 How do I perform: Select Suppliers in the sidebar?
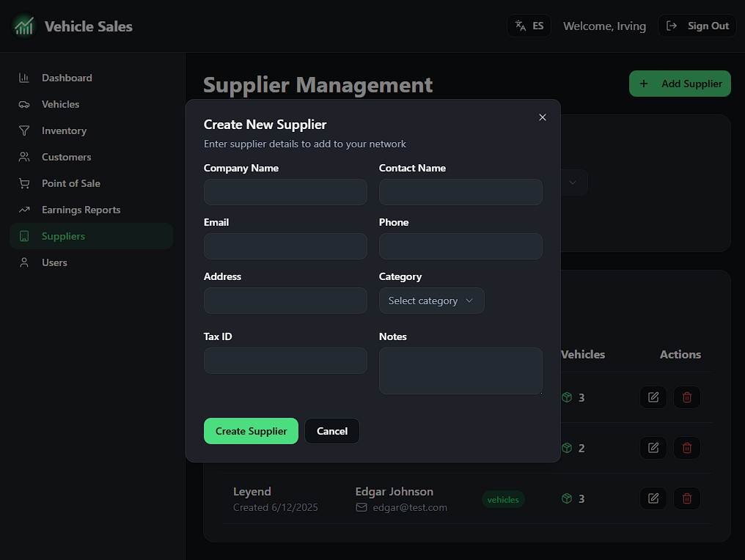tap(91, 236)
